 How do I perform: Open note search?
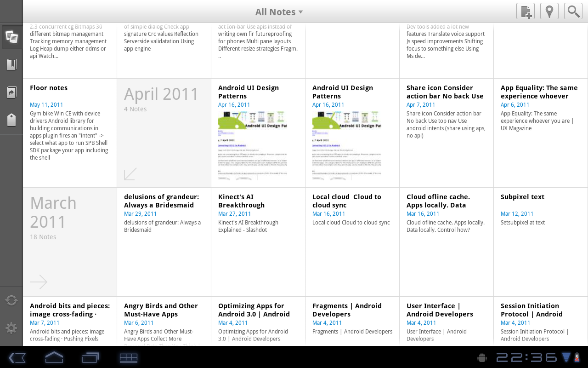573,11
